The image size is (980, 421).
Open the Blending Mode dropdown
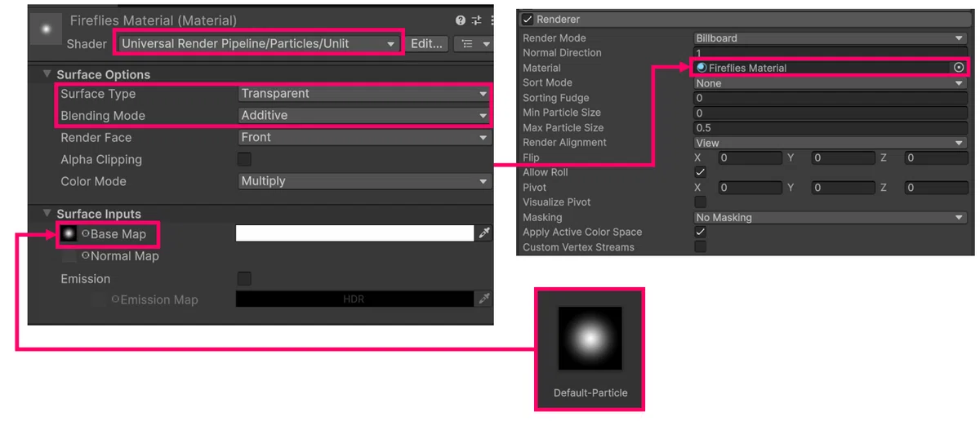pos(364,115)
